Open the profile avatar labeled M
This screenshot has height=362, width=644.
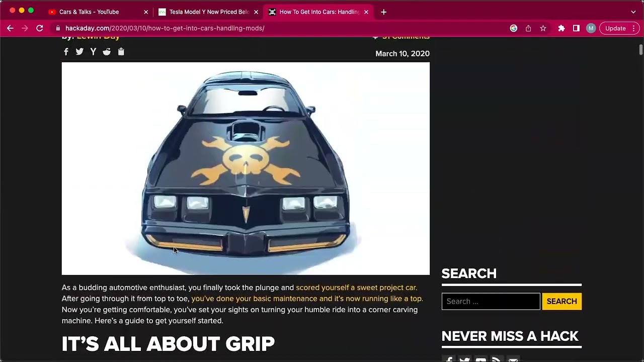tap(591, 28)
